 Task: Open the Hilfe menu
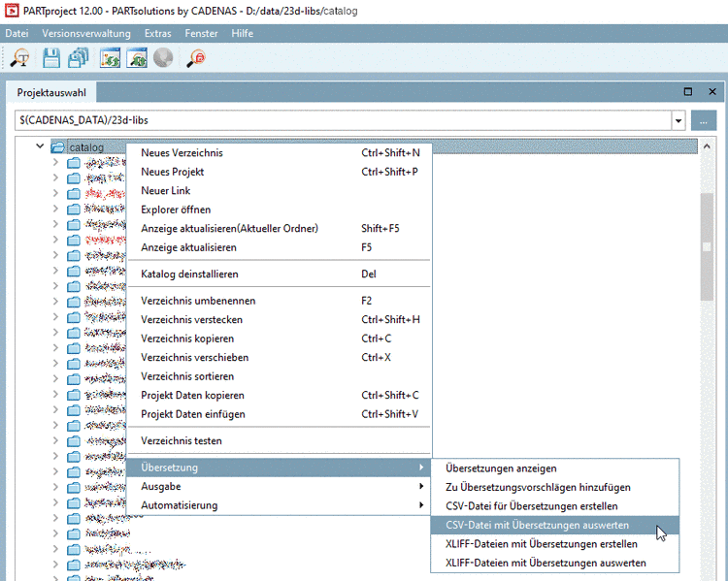tap(243, 33)
